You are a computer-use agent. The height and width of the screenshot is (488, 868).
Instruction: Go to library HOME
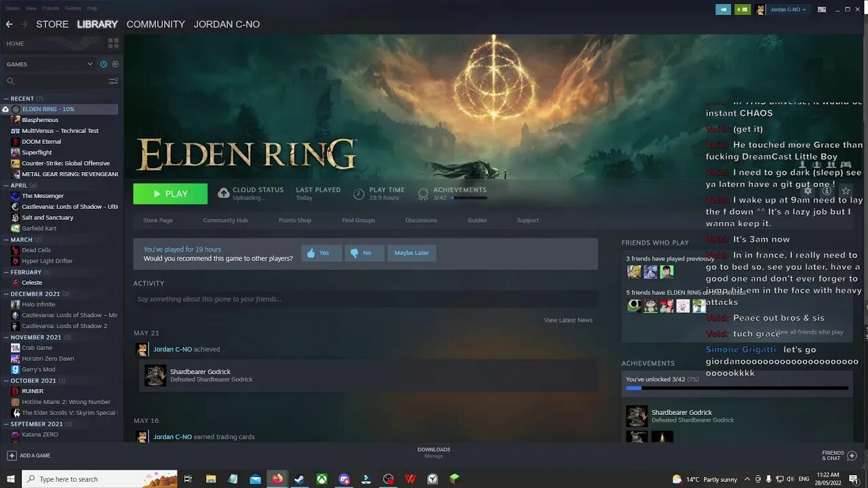(15, 43)
